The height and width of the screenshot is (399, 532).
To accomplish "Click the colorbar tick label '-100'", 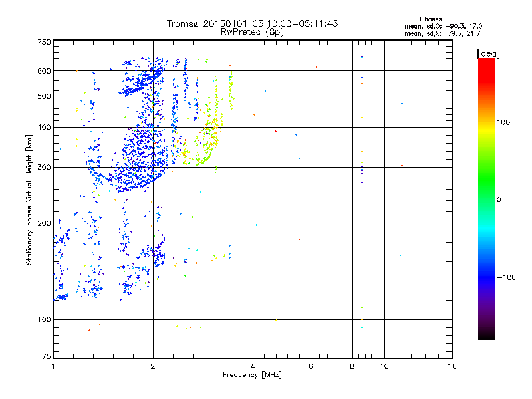I will tap(506, 277).
